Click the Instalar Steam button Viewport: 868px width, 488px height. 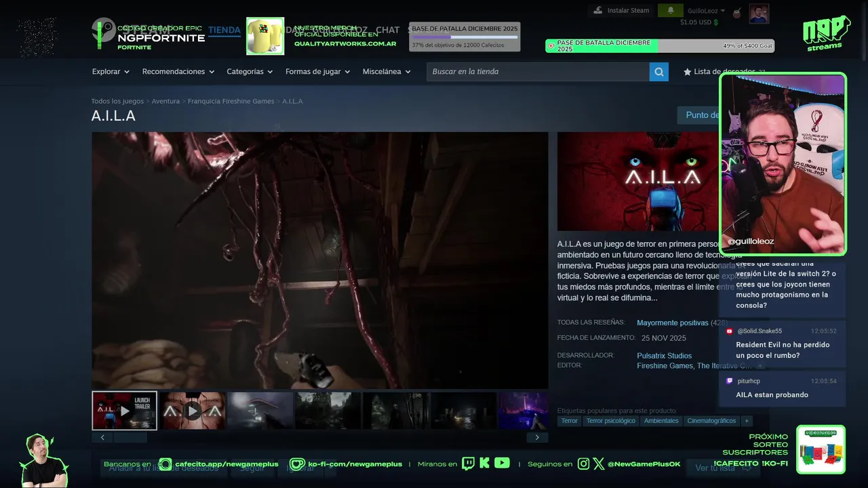(x=621, y=10)
